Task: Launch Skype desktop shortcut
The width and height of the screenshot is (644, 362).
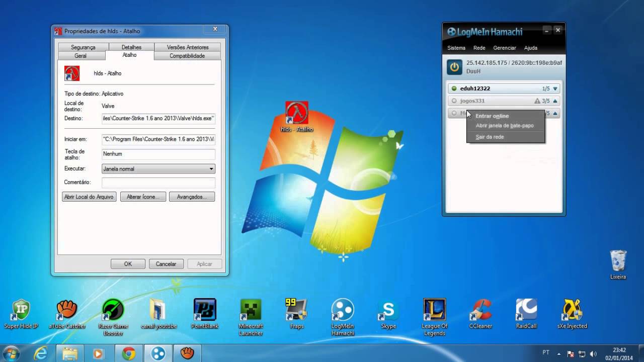Action: tap(388, 314)
